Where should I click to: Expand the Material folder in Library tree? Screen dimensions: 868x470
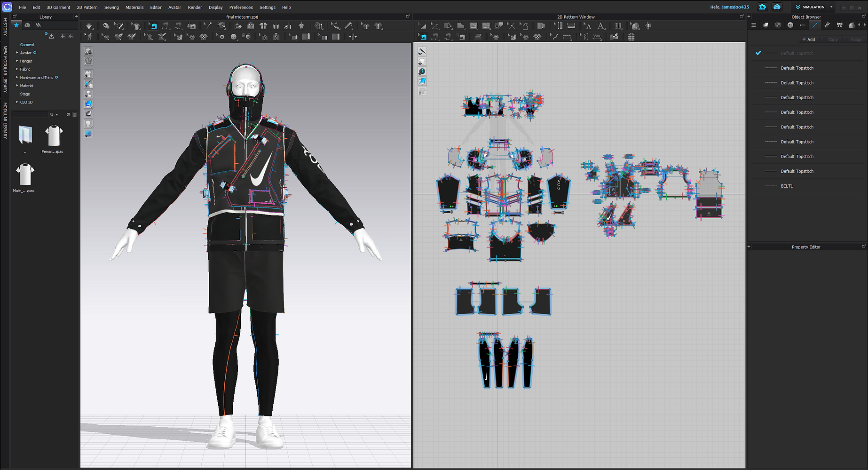tap(17, 86)
